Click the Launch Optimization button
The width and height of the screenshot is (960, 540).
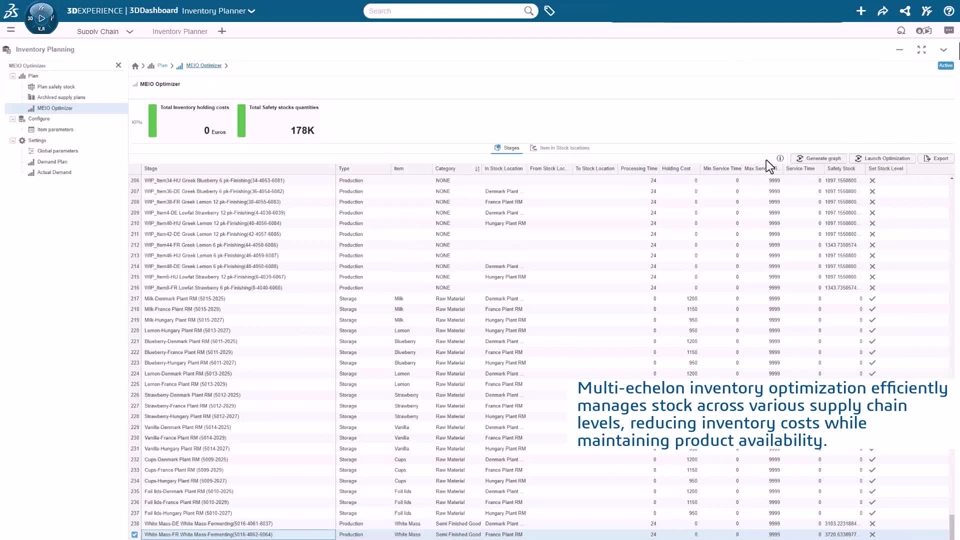[x=883, y=158]
